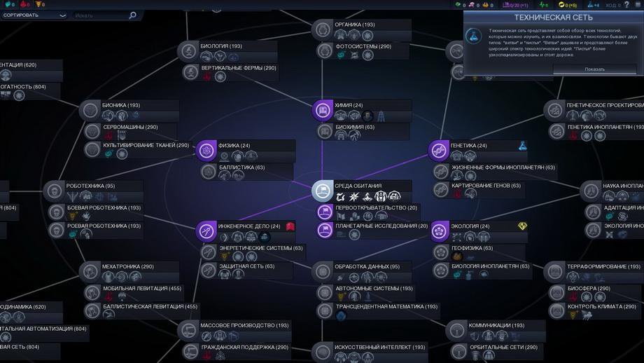Select the Химия technology node icon
The width and height of the screenshot is (644, 363).
[322, 109]
